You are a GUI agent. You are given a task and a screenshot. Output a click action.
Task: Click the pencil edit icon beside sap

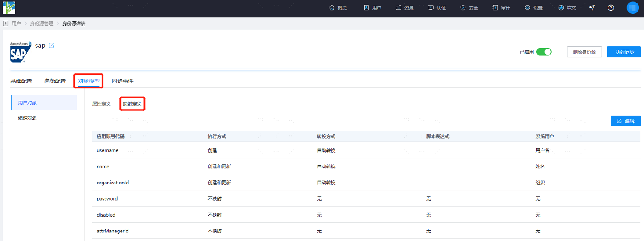point(52,46)
